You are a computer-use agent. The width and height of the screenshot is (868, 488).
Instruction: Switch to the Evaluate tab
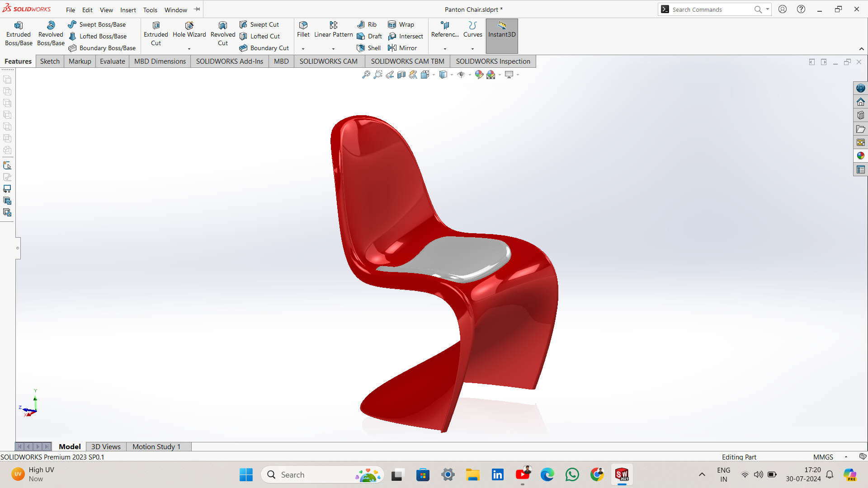pos(113,61)
